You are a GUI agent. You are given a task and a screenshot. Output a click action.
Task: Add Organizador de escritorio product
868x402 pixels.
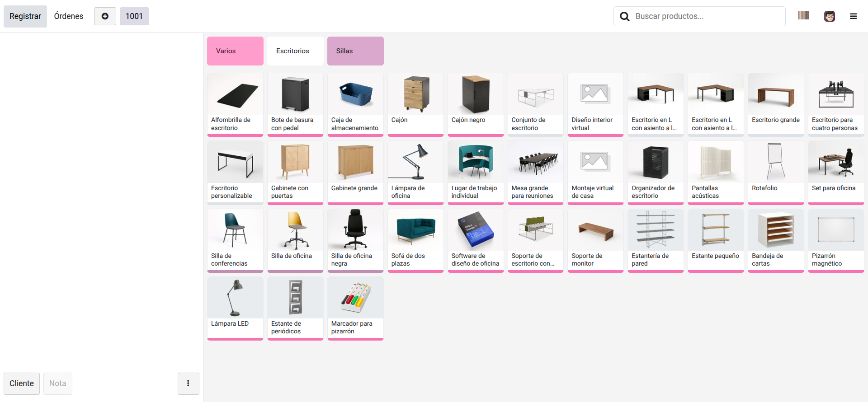coord(656,173)
